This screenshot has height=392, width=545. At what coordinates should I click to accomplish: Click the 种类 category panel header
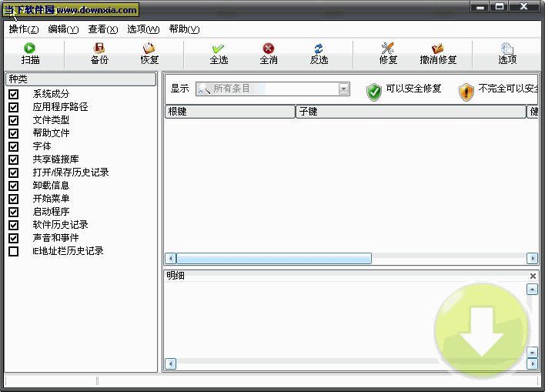pos(81,79)
